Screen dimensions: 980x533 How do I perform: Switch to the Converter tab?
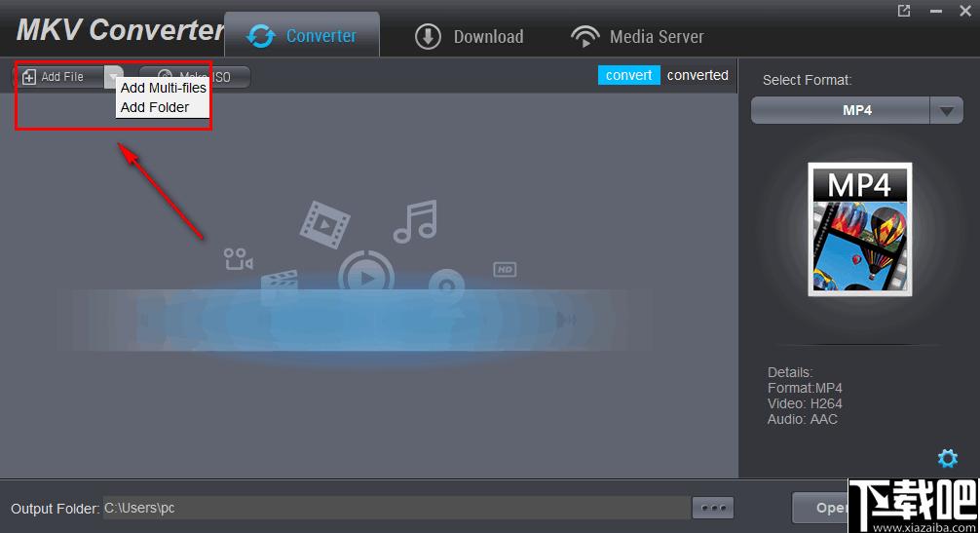tap(302, 36)
